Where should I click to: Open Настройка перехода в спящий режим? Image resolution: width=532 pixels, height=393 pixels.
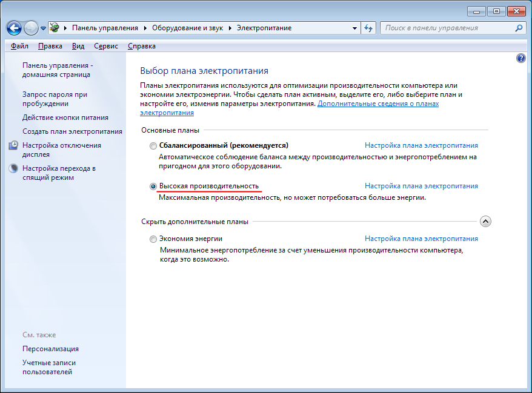[59, 173]
